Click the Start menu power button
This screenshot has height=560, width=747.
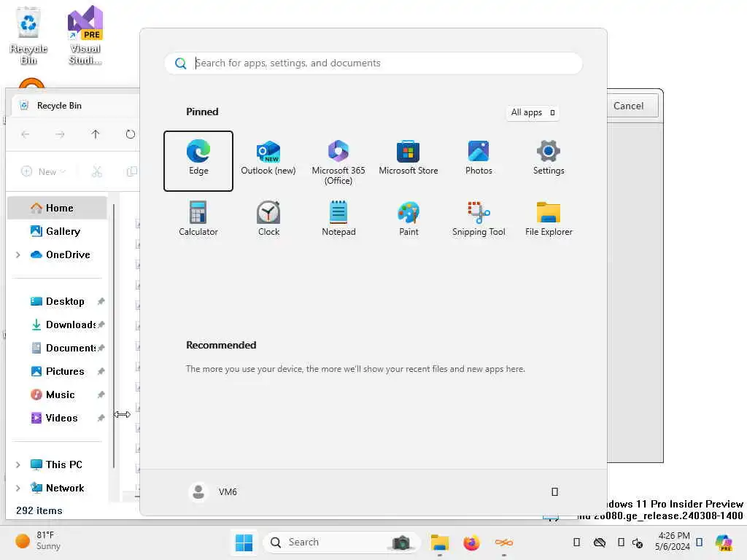(554, 492)
